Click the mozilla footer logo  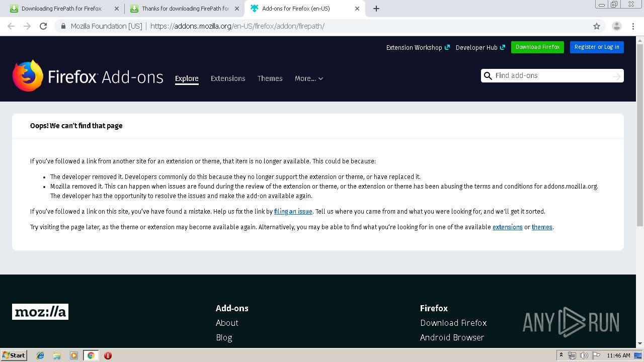(x=40, y=312)
